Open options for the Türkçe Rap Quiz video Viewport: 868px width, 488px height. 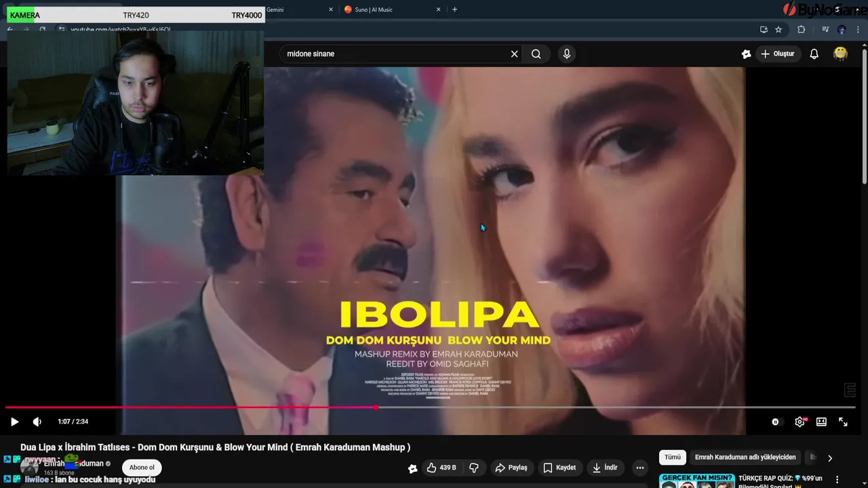[837, 479]
